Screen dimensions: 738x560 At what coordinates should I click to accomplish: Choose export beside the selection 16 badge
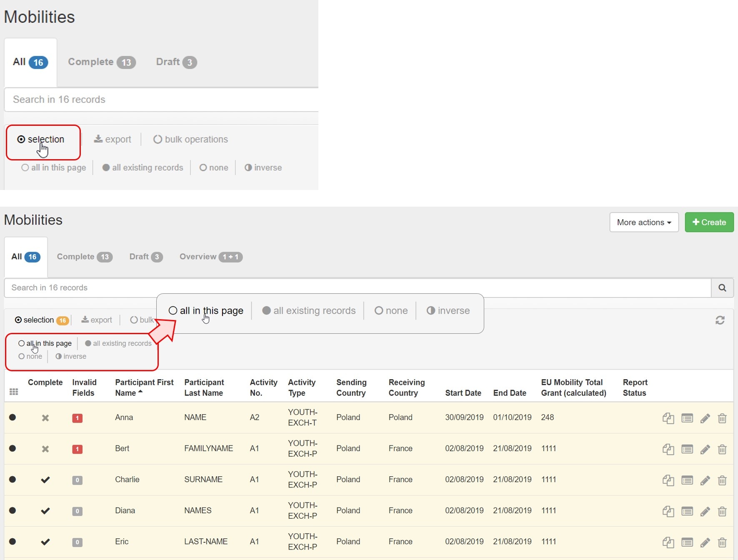coord(97,320)
